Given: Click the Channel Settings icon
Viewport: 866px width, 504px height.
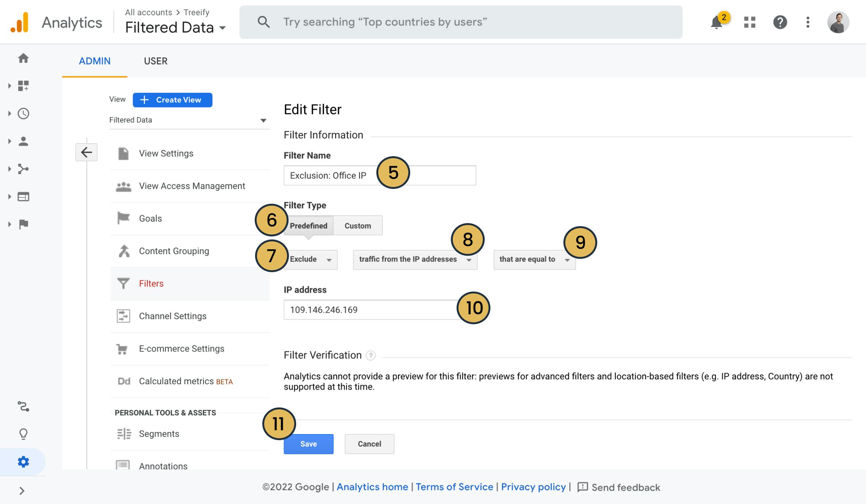Looking at the screenshot, I should tap(123, 315).
